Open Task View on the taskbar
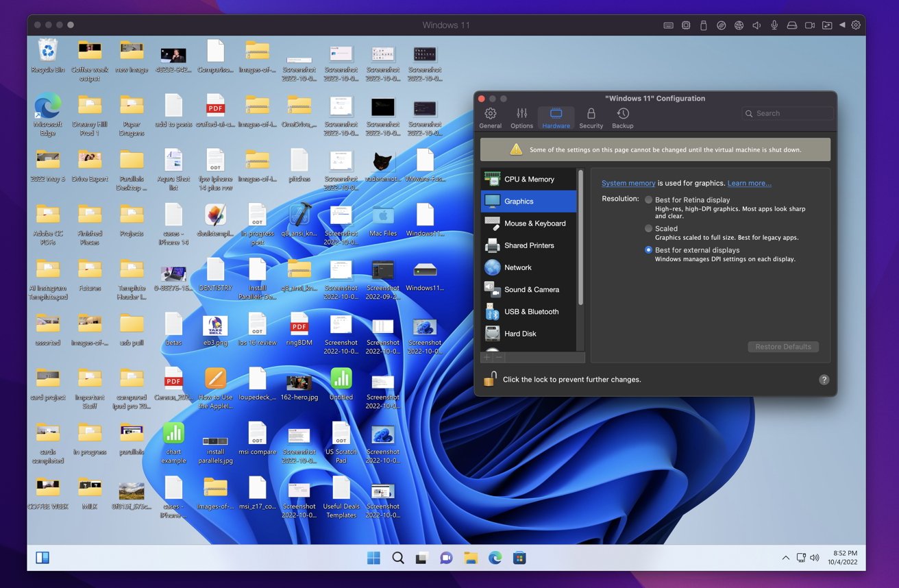 (x=422, y=558)
